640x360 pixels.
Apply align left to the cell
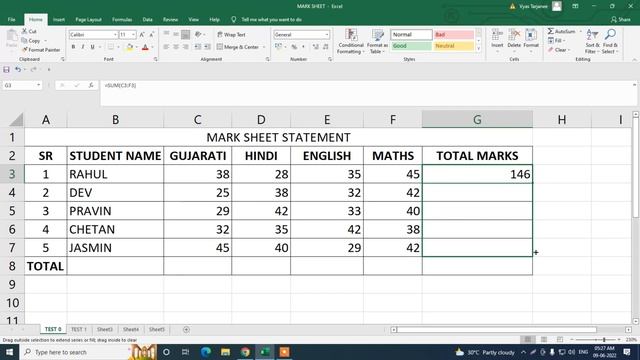coord(166,47)
